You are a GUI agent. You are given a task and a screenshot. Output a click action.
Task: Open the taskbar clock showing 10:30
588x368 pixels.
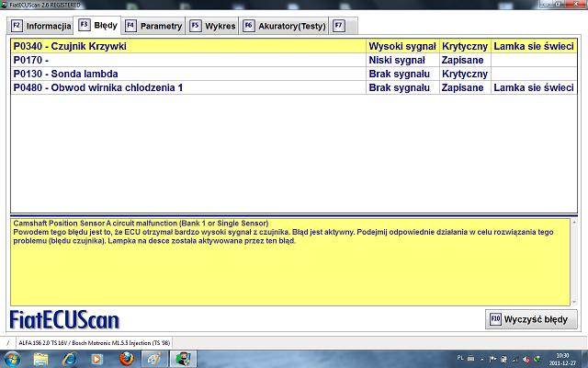(x=562, y=360)
